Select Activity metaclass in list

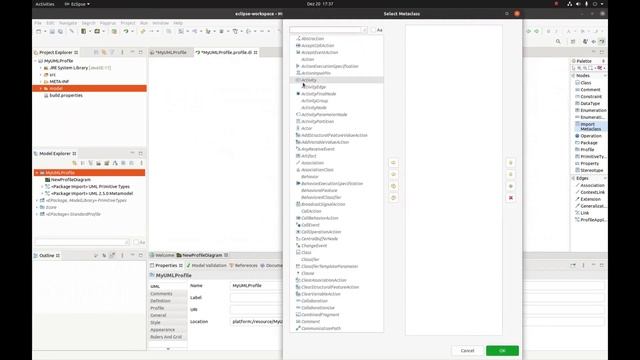(337, 80)
